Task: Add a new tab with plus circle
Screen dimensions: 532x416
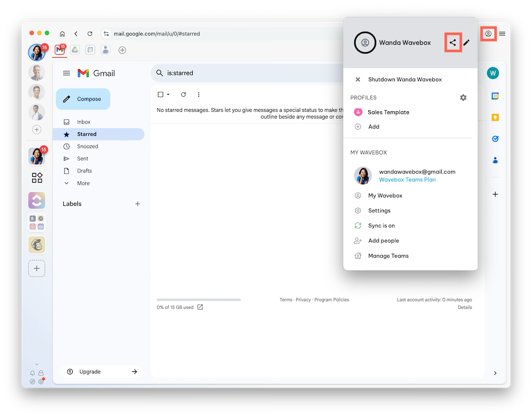Action: click(x=122, y=50)
